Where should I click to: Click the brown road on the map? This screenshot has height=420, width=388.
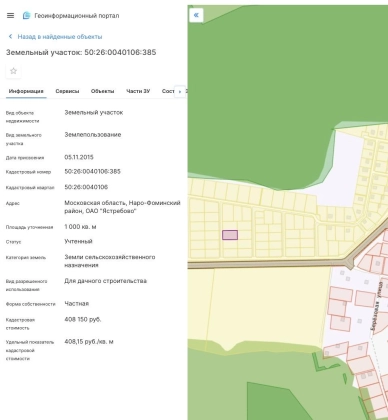click(x=267, y=265)
